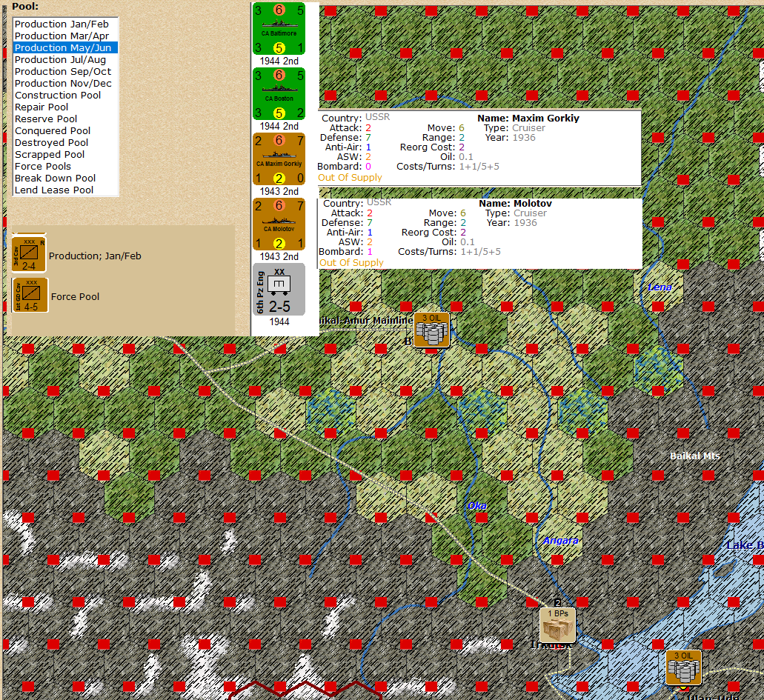Show the Reserve Pool
Viewport: 764px width, 700px height.
pos(65,119)
